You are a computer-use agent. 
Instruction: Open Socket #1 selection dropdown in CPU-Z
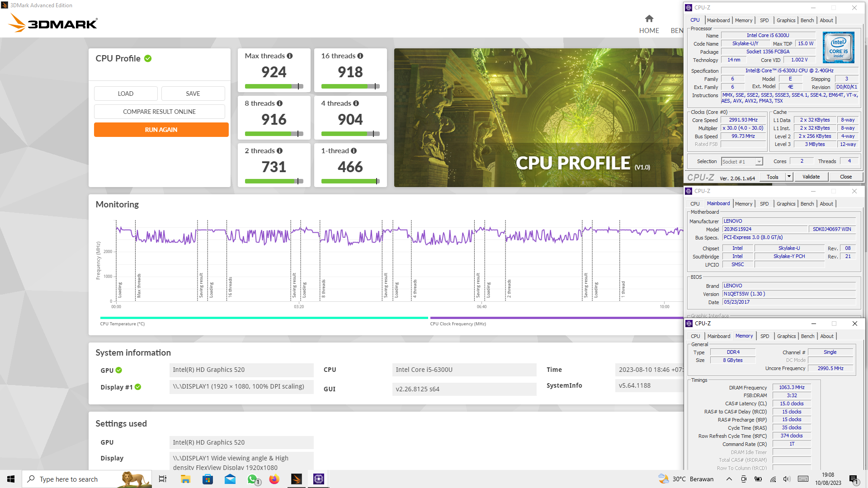tap(742, 161)
